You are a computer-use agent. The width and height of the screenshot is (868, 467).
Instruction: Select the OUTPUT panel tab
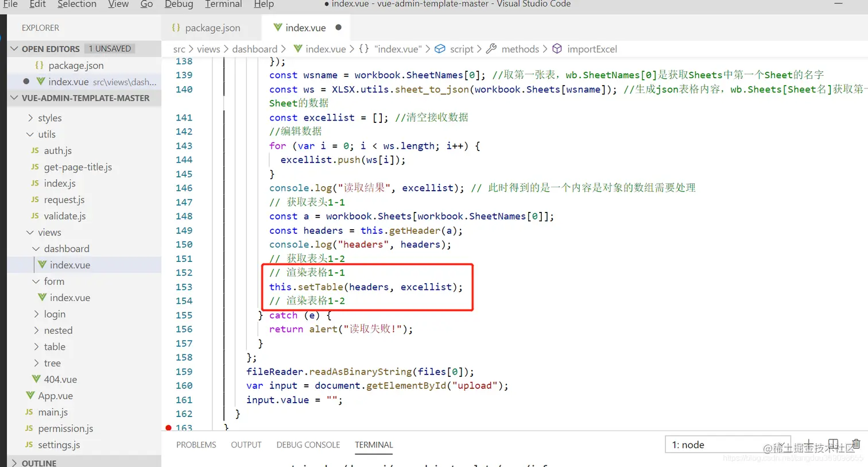pos(246,445)
